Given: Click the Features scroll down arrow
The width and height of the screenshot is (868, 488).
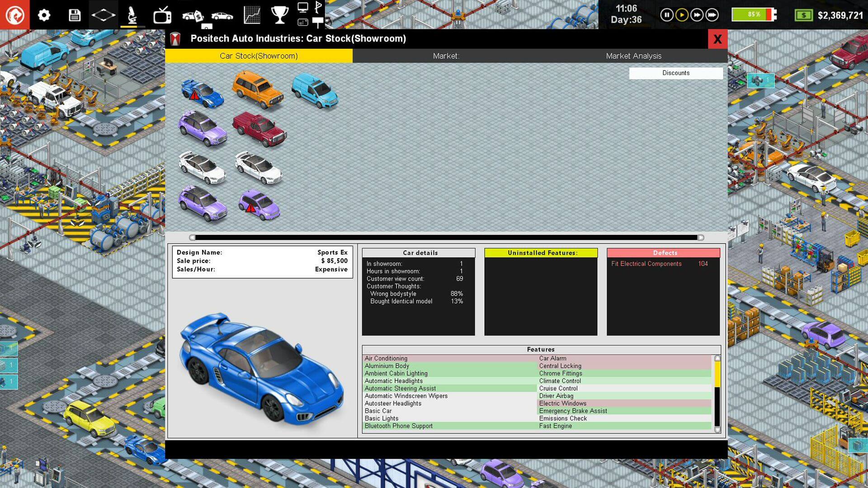Looking at the screenshot, I should coord(717,430).
